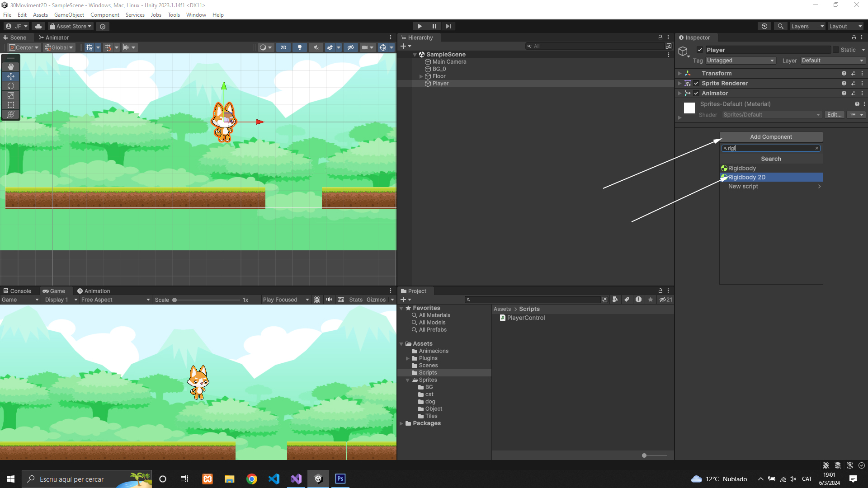The image size is (868, 488).
Task: Expand the Floor hierarchy item
Action: coord(421,76)
